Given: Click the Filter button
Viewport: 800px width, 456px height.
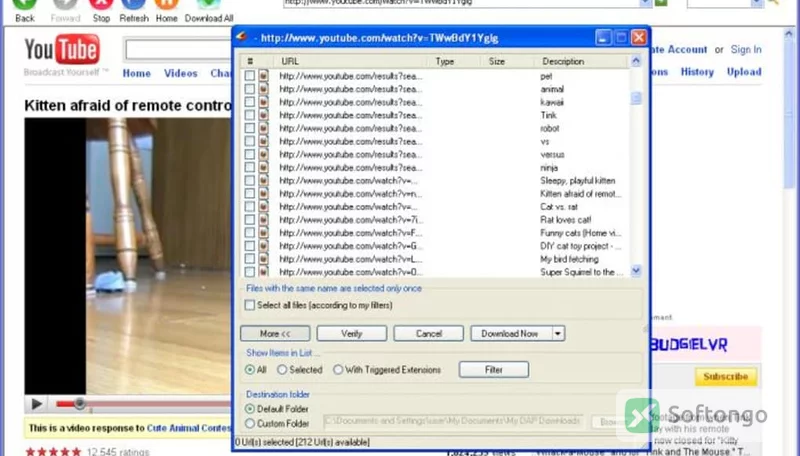Looking at the screenshot, I should (x=493, y=370).
